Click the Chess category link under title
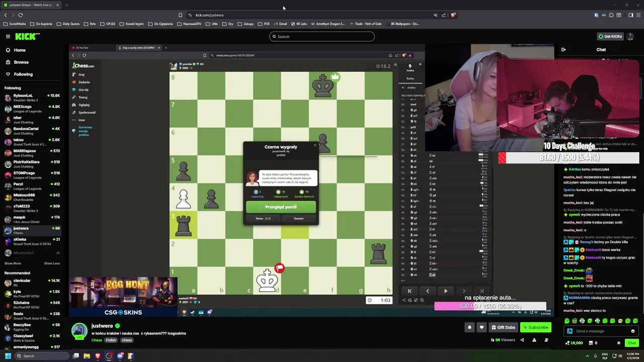 coord(97,340)
